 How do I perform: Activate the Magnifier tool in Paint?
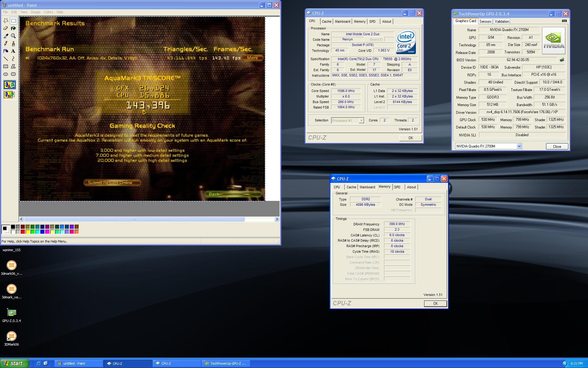(13, 36)
